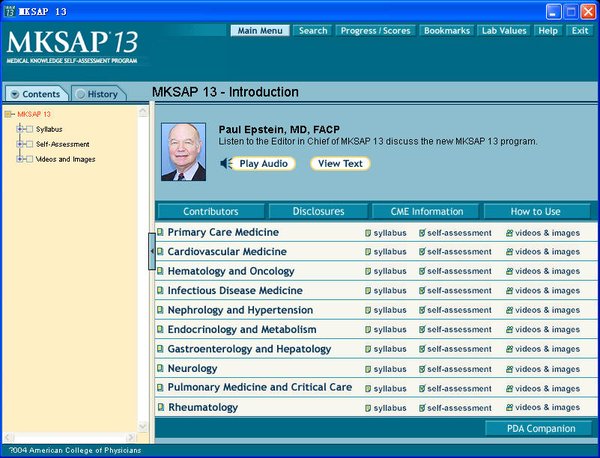
Task: Open the Lab Values menu item
Action: click(504, 31)
